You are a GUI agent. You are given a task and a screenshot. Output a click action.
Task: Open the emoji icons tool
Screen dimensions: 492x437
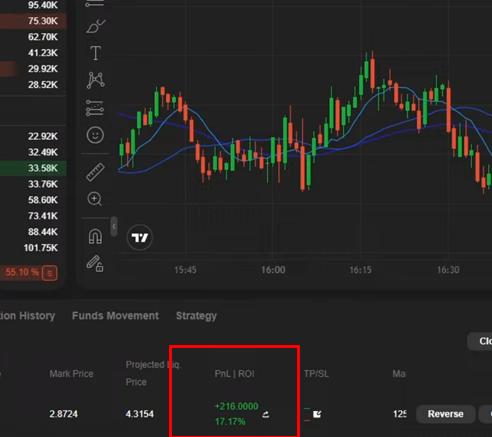coord(95,135)
